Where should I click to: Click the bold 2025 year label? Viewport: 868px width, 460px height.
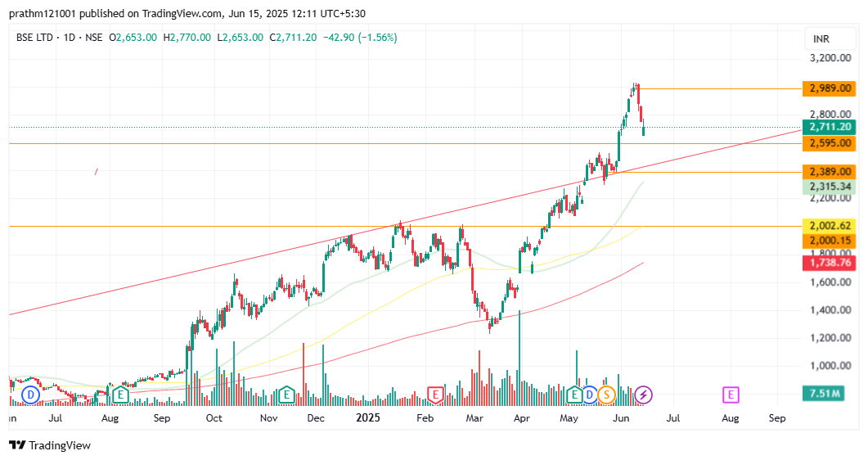click(368, 417)
